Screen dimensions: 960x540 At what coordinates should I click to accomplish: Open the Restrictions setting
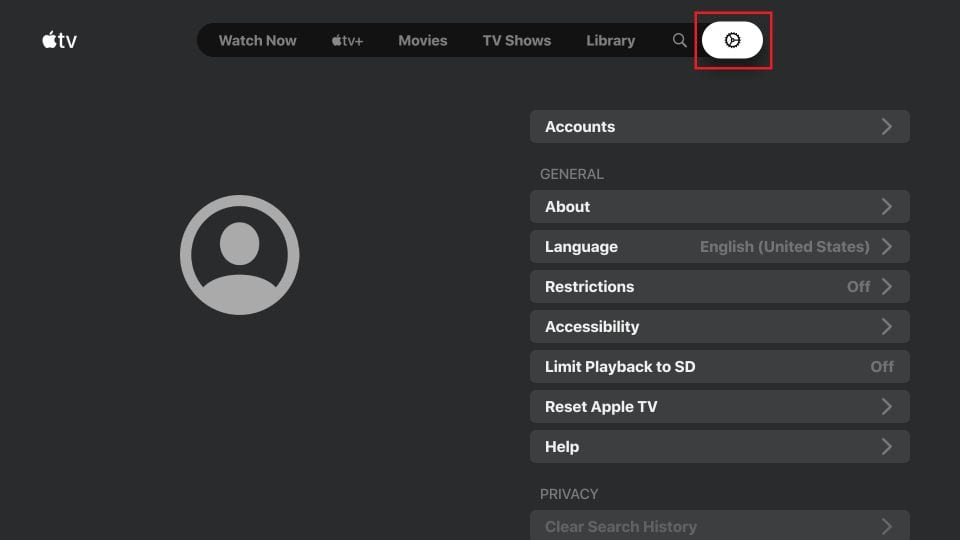pyautogui.click(x=720, y=287)
